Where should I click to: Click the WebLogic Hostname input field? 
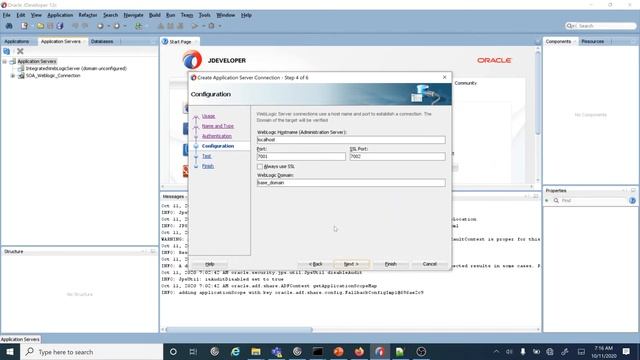pos(351,140)
